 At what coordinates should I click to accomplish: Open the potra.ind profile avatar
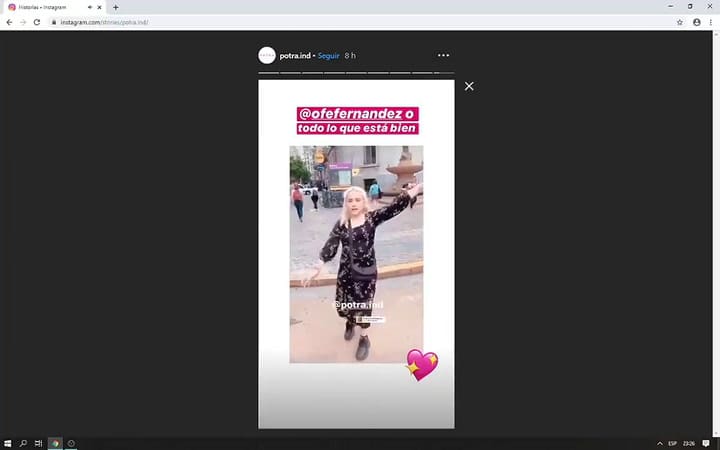pos(267,56)
